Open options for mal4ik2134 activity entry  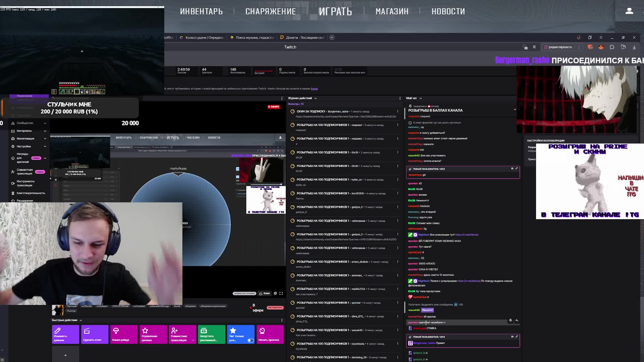(x=398, y=289)
